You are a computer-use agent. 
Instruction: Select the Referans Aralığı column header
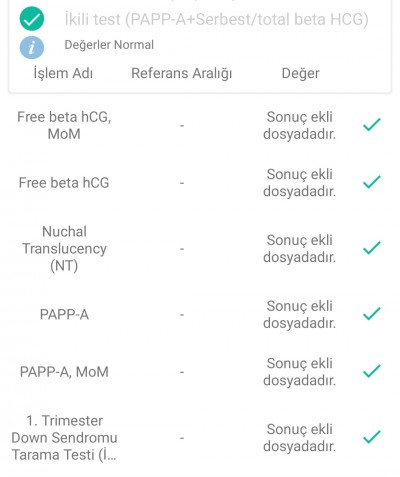point(182,74)
